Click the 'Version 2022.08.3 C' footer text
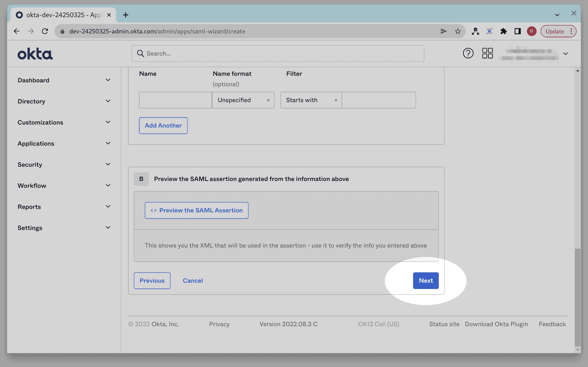Viewport: 588px width, 367px height. [x=288, y=324]
